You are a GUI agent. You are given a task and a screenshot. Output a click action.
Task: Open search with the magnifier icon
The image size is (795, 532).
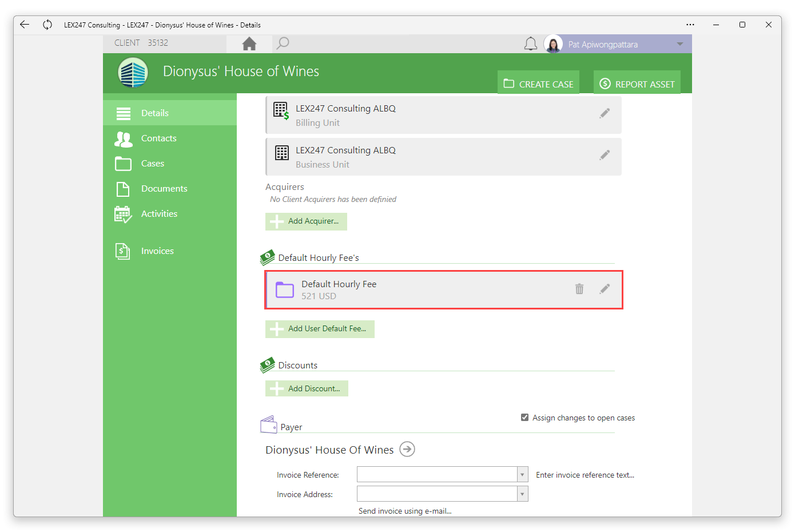(x=283, y=43)
